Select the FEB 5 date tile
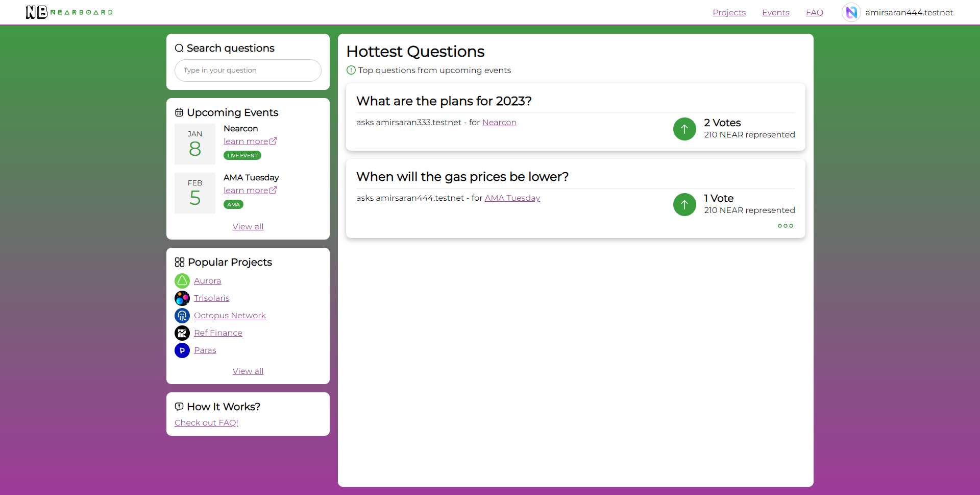The width and height of the screenshot is (980, 495). pyautogui.click(x=195, y=193)
